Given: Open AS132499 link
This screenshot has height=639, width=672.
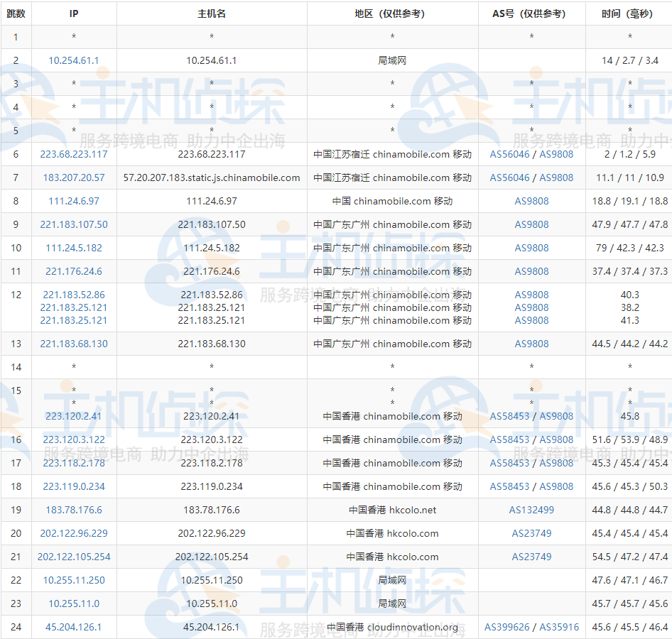Looking at the screenshot, I should (x=531, y=510).
